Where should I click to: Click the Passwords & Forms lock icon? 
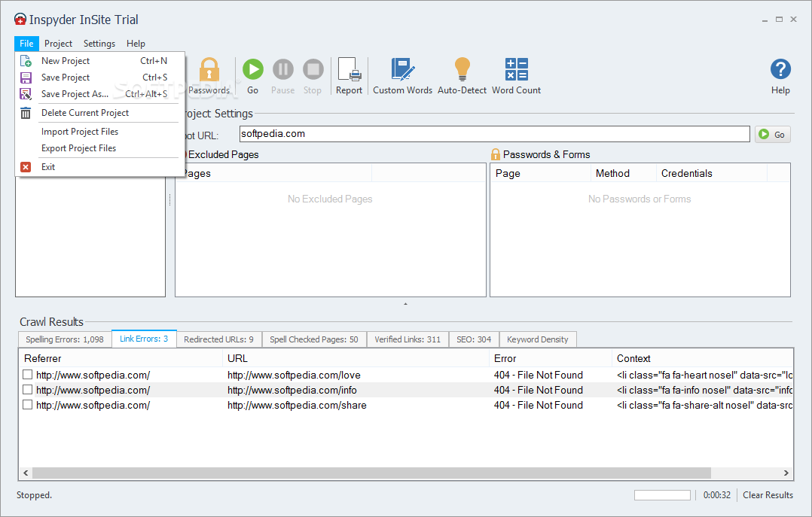[495, 154]
